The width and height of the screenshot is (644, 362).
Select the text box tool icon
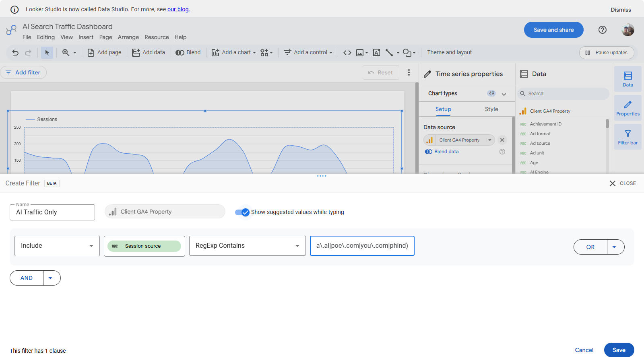tap(376, 53)
